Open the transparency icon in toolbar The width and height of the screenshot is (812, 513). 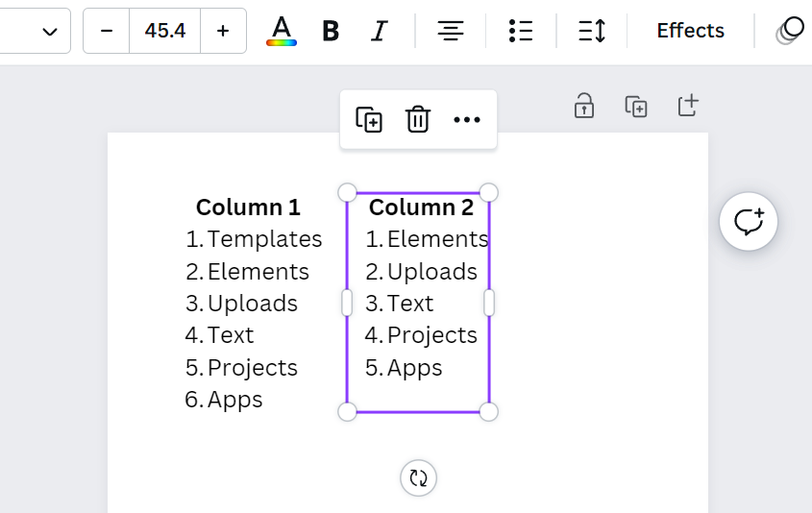tap(790, 31)
